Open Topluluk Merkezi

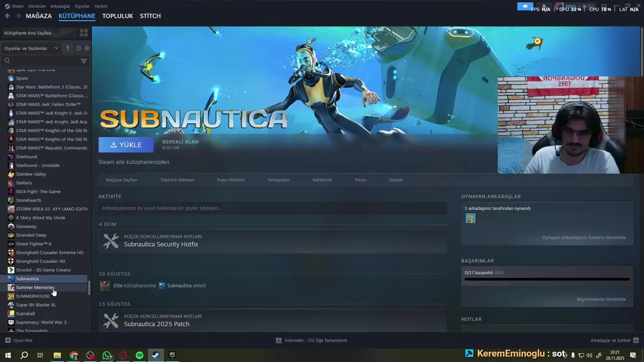[177, 179]
